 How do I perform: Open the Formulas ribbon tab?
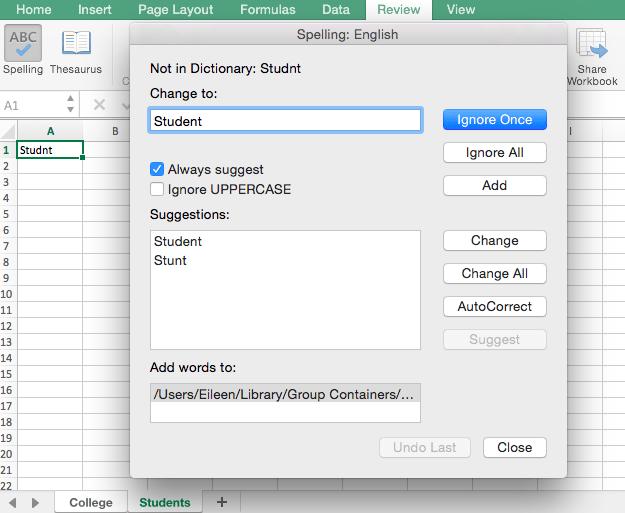[267, 10]
